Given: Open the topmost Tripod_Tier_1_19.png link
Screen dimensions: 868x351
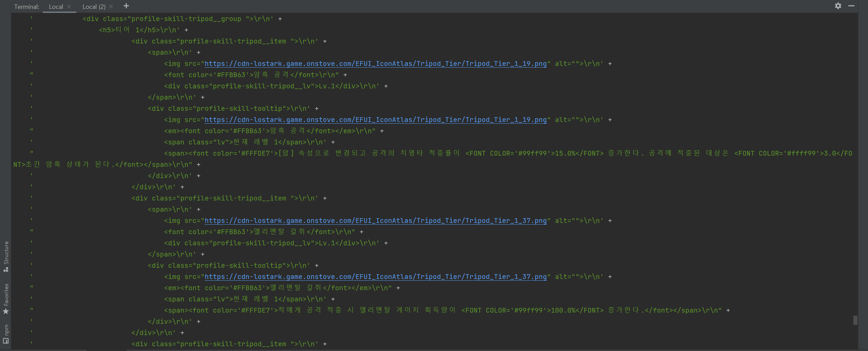Looking at the screenshot, I should [375, 64].
